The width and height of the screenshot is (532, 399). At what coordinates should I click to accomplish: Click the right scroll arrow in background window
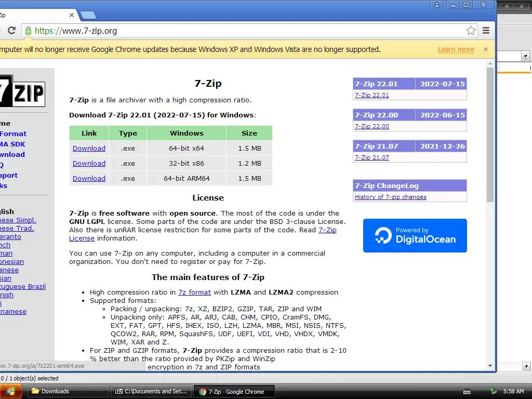(526, 366)
